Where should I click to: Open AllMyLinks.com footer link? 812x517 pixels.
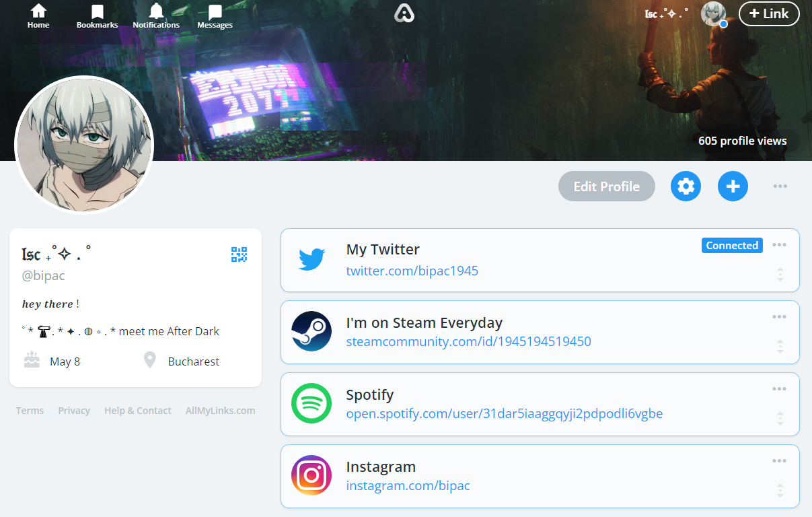tap(221, 411)
